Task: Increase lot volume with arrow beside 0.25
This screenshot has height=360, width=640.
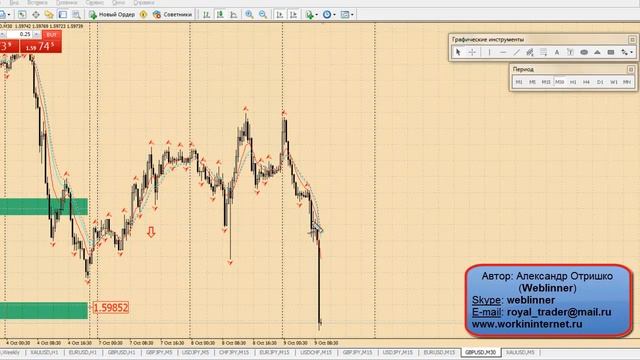Action: 37,35
